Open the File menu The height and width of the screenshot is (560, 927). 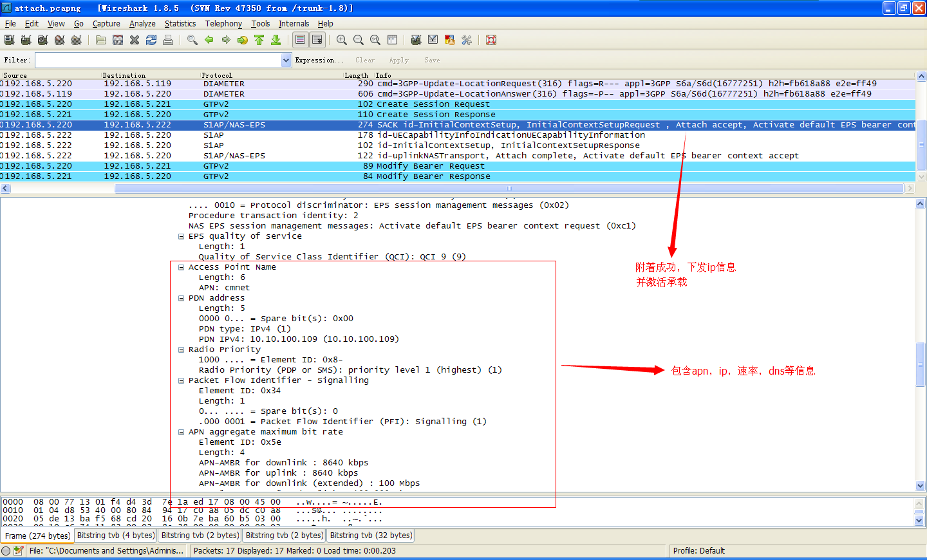tap(10, 24)
